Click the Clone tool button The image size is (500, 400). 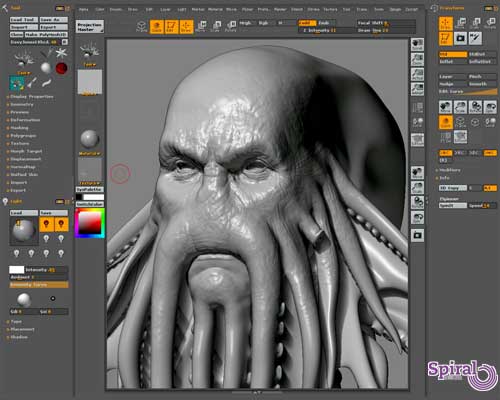(16, 34)
